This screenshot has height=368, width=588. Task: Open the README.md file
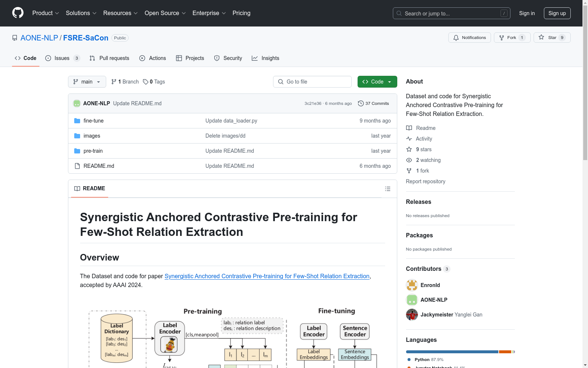99,166
